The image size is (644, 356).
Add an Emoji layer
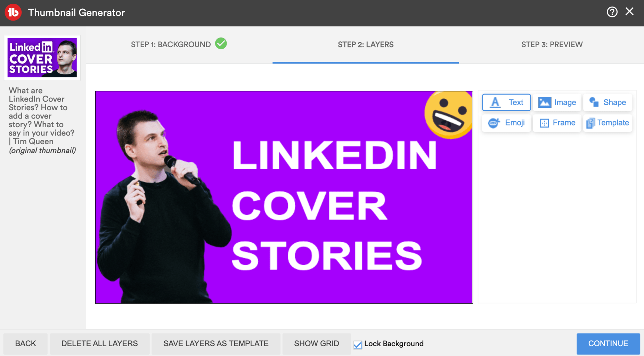point(506,123)
